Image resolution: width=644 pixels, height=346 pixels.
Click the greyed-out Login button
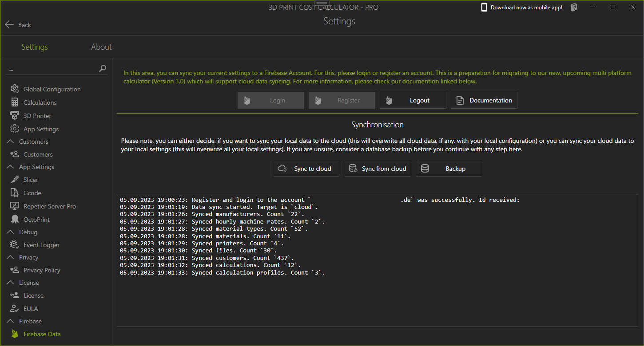point(271,100)
